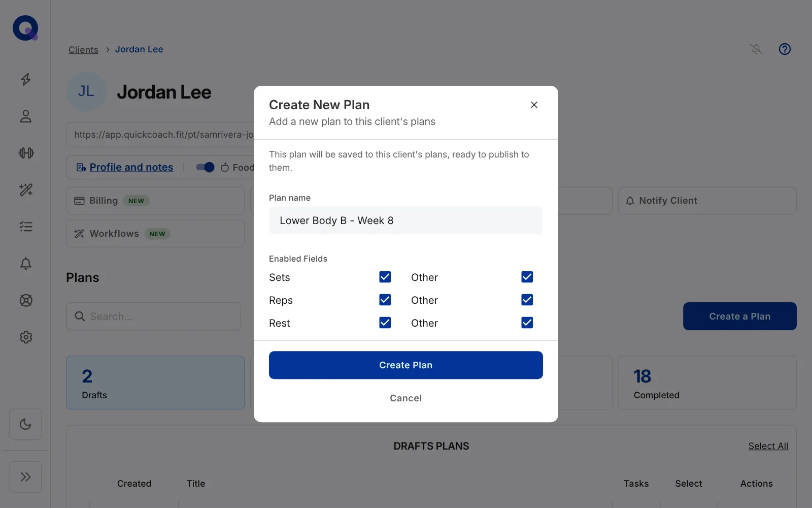Open the Clients breadcrumb link
This screenshot has height=508, width=812.
[83, 49]
